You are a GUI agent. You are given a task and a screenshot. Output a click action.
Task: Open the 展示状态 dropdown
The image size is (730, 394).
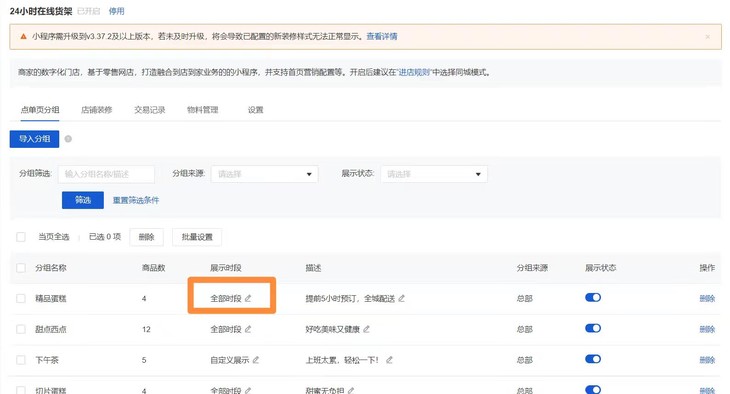(434, 174)
